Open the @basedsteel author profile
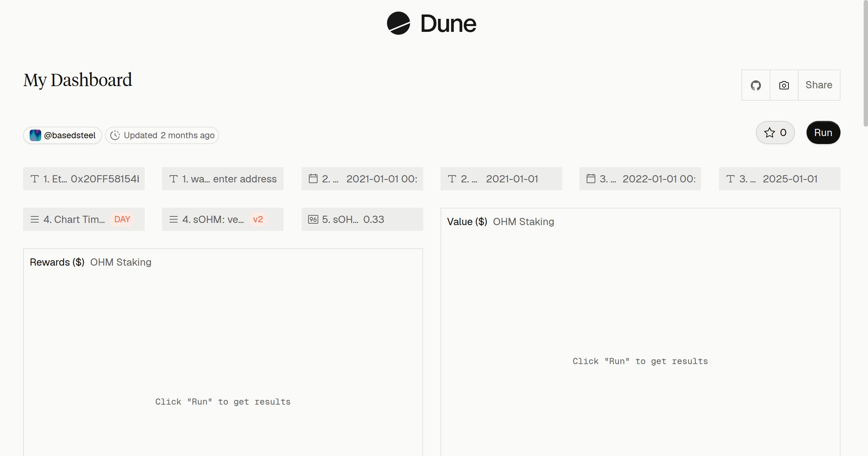The width and height of the screenshot is (868, 456). pyautogui.click(x=63, y=135)
